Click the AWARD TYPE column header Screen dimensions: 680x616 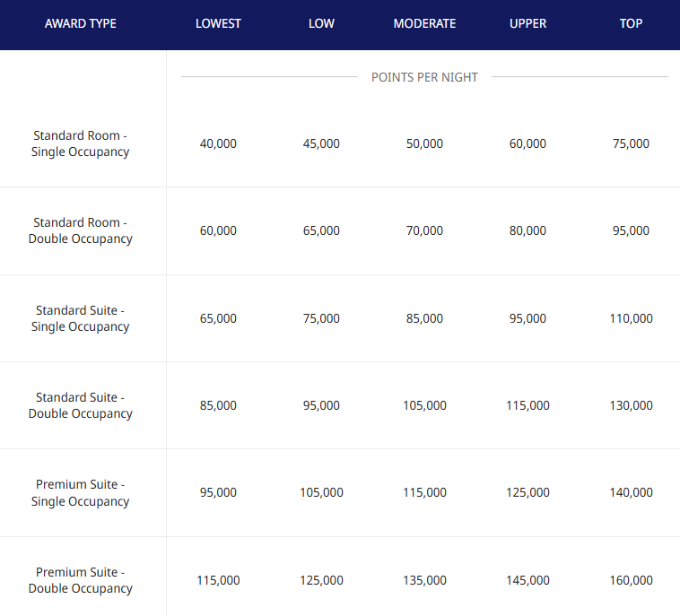80,23
